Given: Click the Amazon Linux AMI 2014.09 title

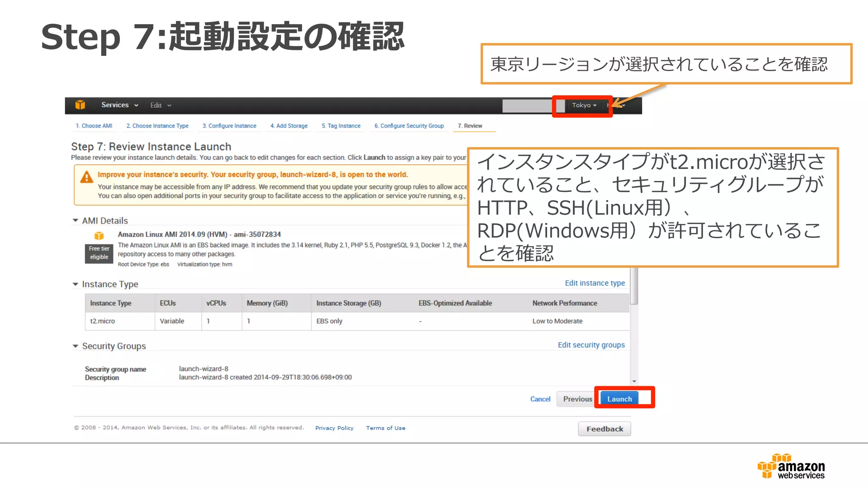Looking at the screenshot, I should [199, 234].
